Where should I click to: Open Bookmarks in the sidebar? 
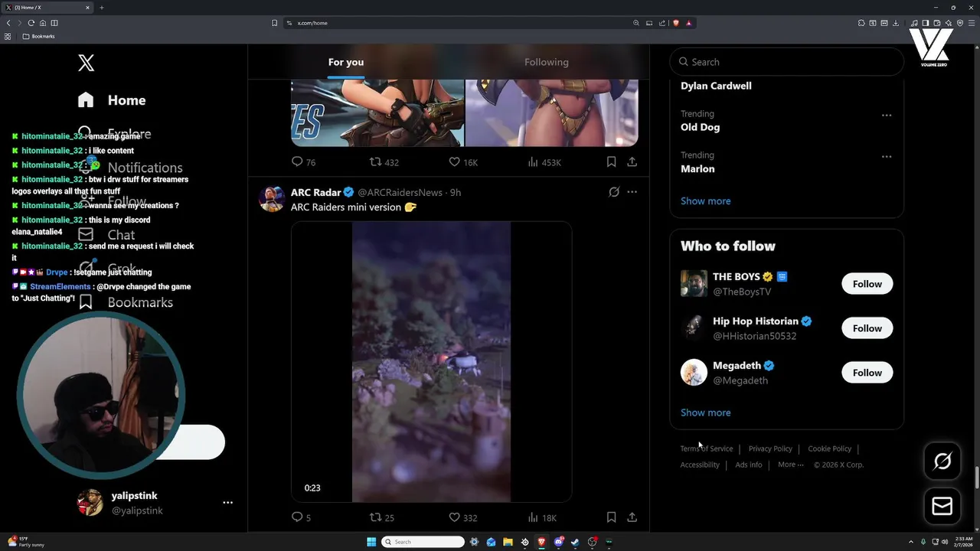click(126, 302)
